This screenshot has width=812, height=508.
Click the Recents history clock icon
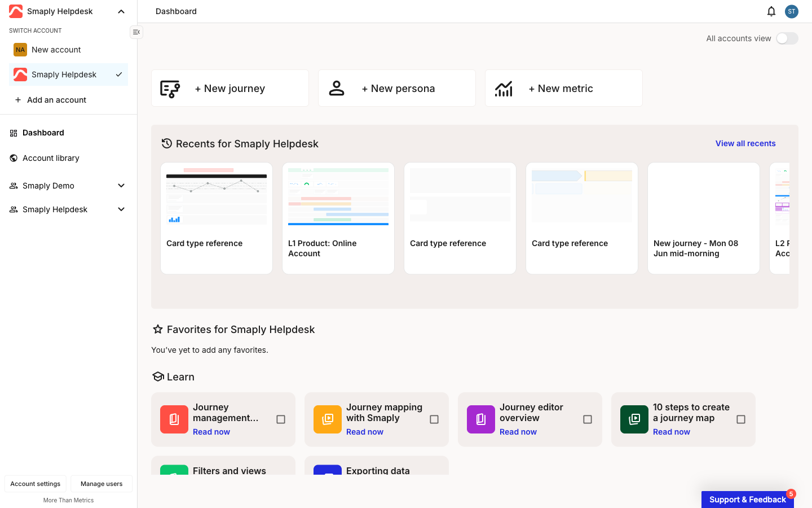[x=166, y=143]
